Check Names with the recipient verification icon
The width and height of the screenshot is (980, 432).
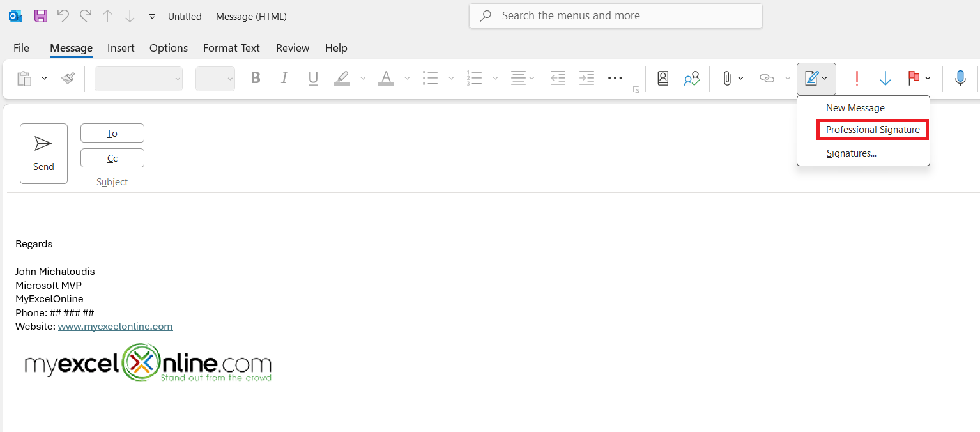tap(691, 78)
